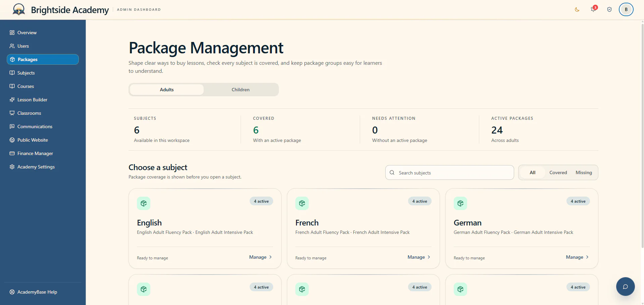Screen dimensions: 644x305
Task: Click the Packages box icon in sidebar
Action: point(12,59)
